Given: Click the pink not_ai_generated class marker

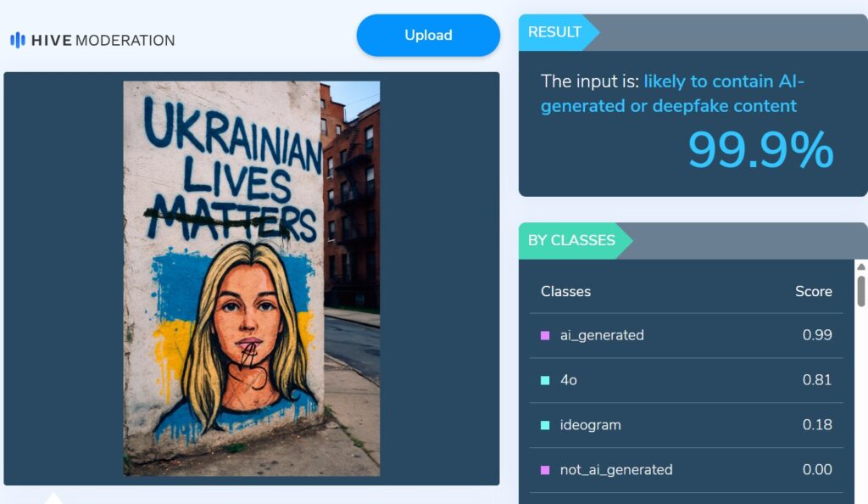Looking at the screenshot, I should coord(545,470).
